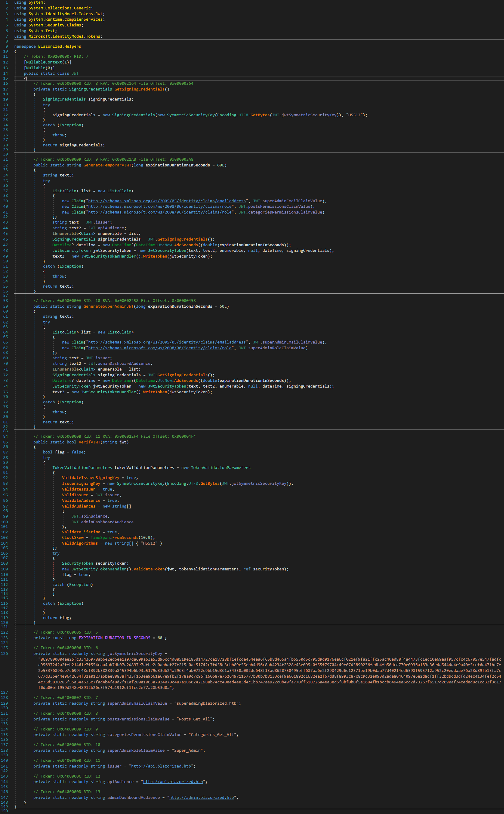Click categoriesPermissionsClaimValue field name on line 135
Viewport: 504px width, 814px height.
coord(144,734)
